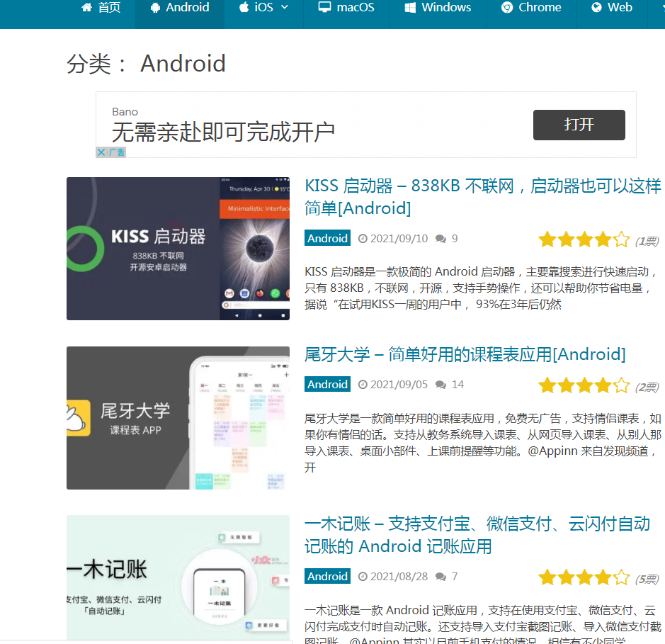Click the date 2021/08/28

pos(399,577)
